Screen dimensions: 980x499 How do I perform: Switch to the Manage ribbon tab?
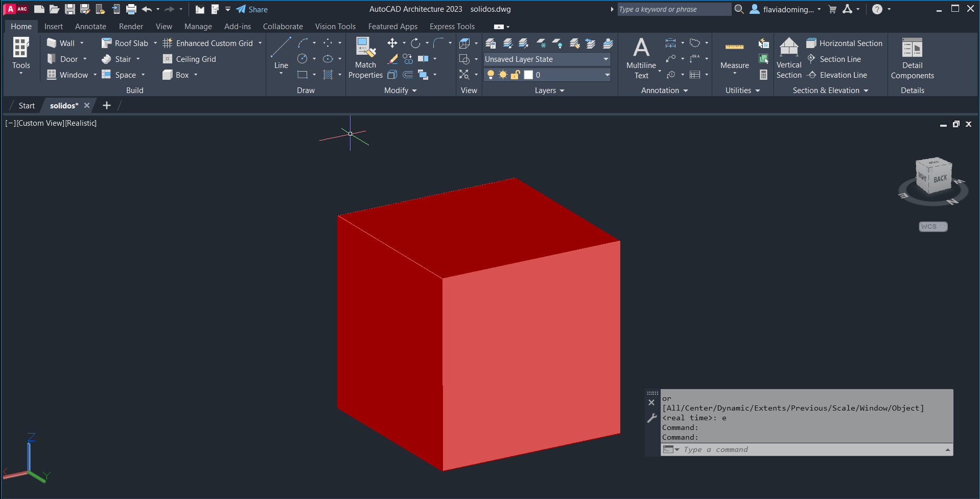[198, 27]
